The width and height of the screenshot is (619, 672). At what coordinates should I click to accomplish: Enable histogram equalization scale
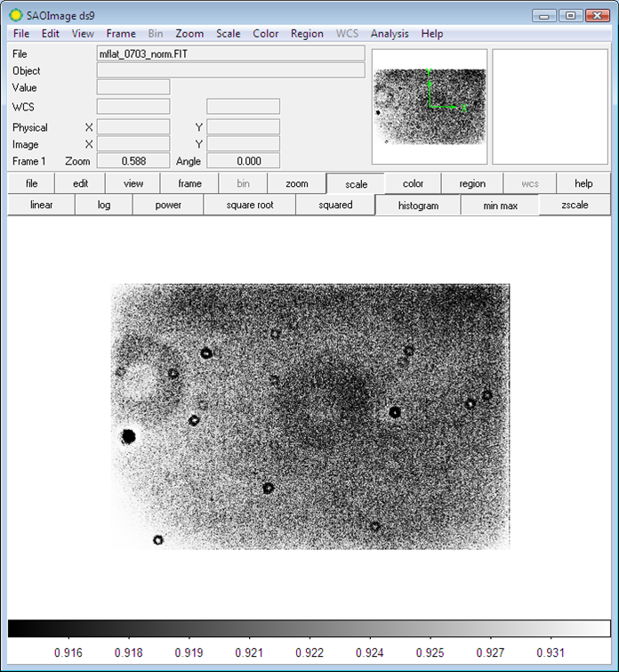(418, 206)
